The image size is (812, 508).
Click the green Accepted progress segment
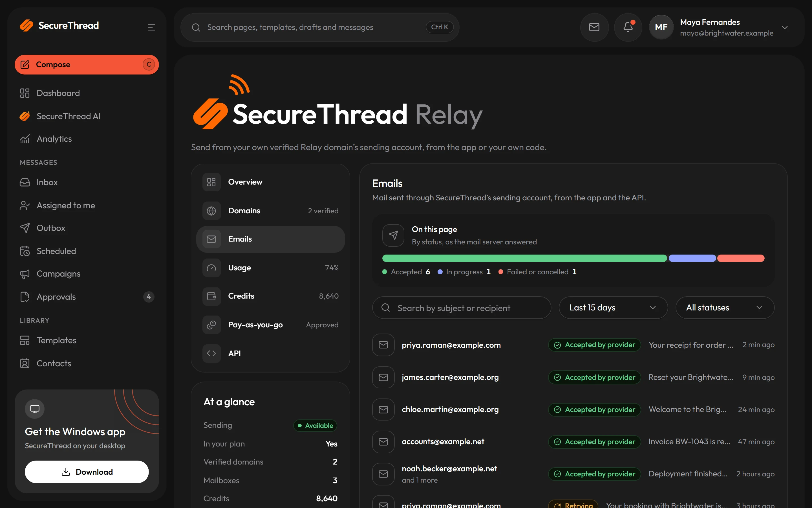point(524,258)
